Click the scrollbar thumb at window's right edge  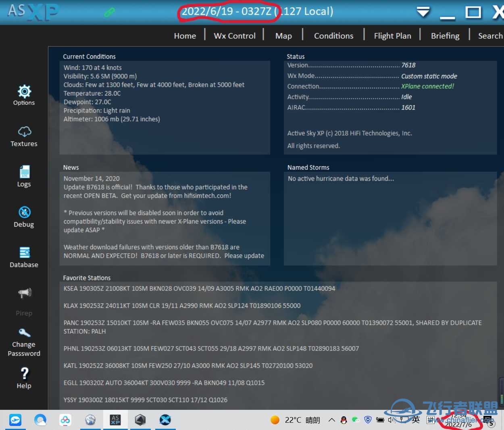click(x=501, y=391)
